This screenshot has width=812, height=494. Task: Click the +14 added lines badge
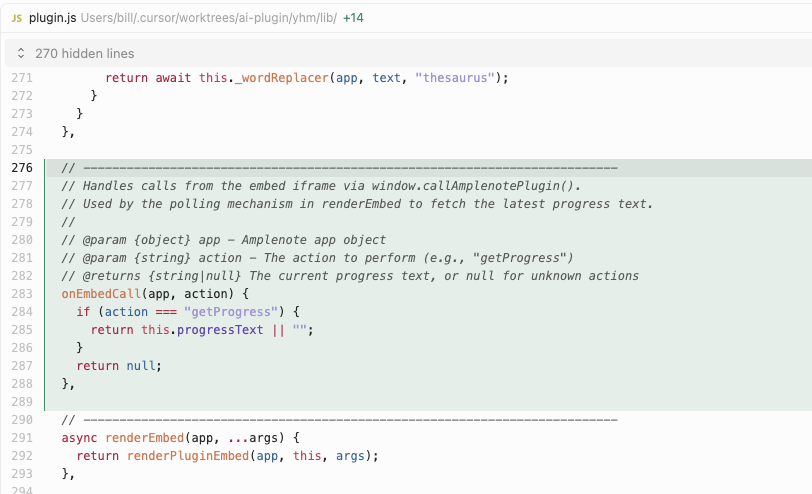click(353, 18)
